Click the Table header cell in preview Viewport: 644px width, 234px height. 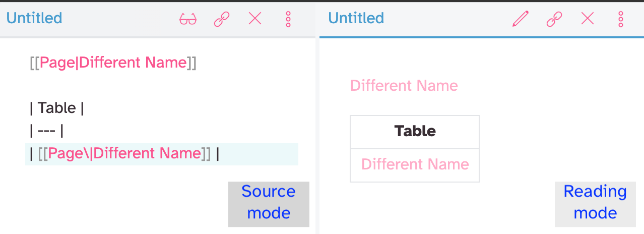[x=415, y=132]
